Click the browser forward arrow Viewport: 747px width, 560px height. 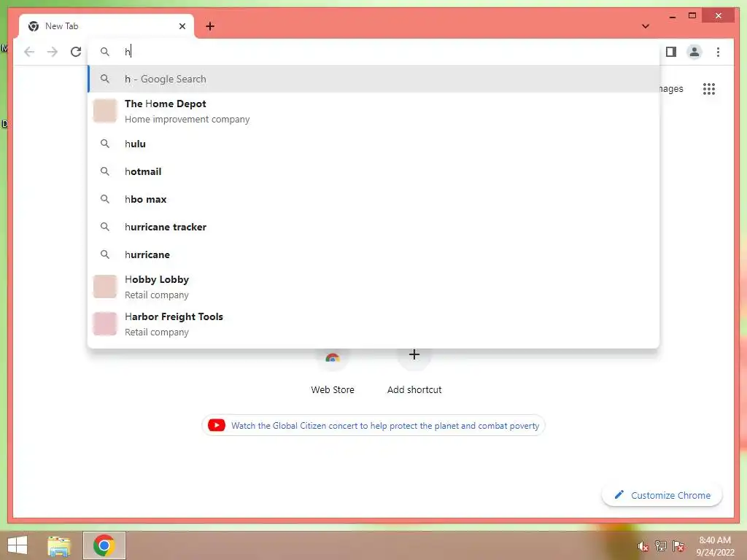point(53,52)
